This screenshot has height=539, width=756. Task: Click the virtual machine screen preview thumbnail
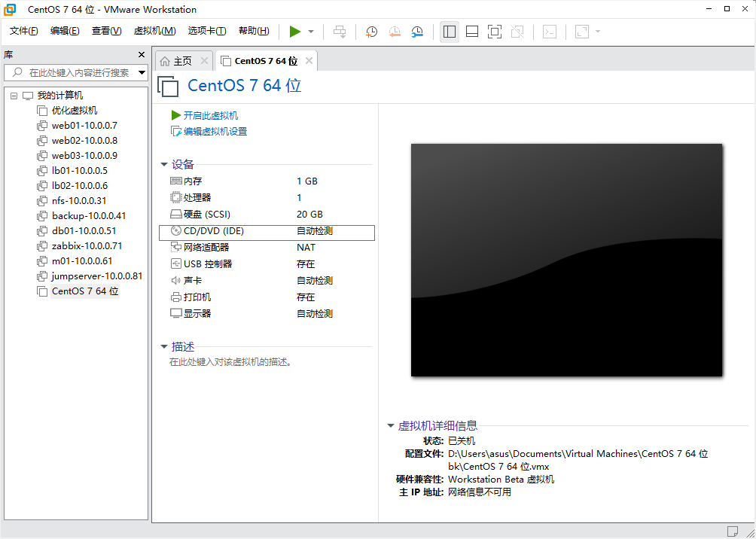(566, 260)
